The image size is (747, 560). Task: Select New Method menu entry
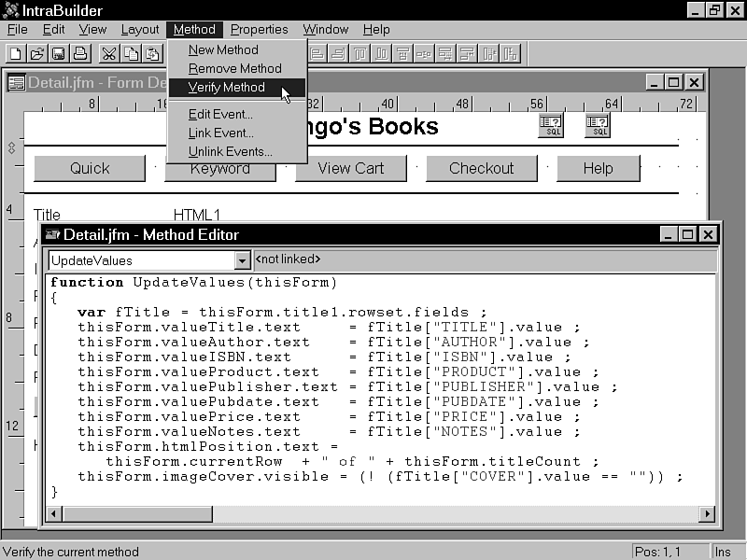(x=223, y=50)
